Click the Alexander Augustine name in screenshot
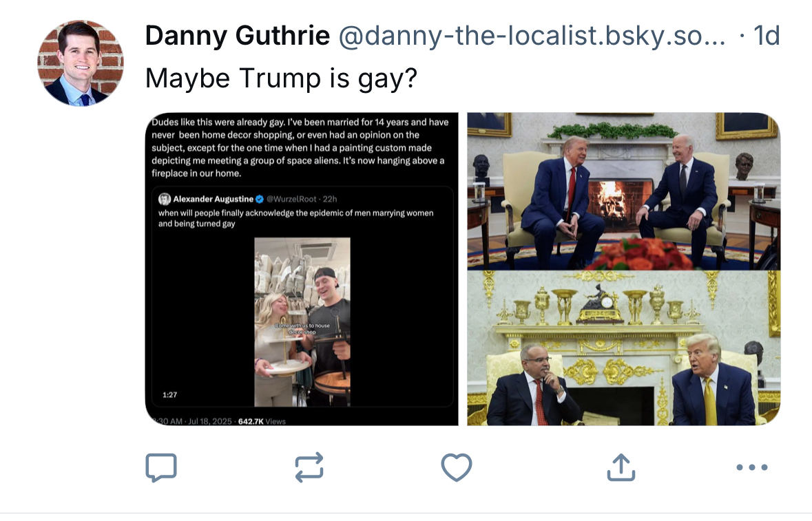This screenshot has width=812, height=521. (213, 200)
